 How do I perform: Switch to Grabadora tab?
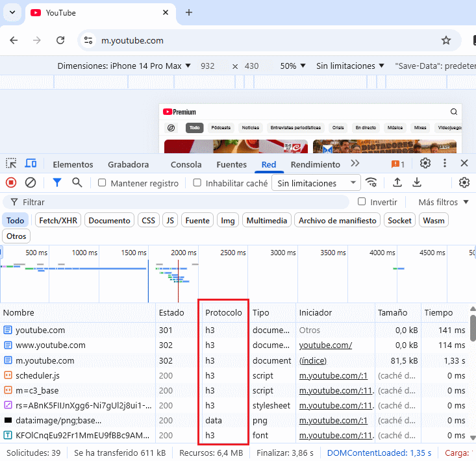129,164
